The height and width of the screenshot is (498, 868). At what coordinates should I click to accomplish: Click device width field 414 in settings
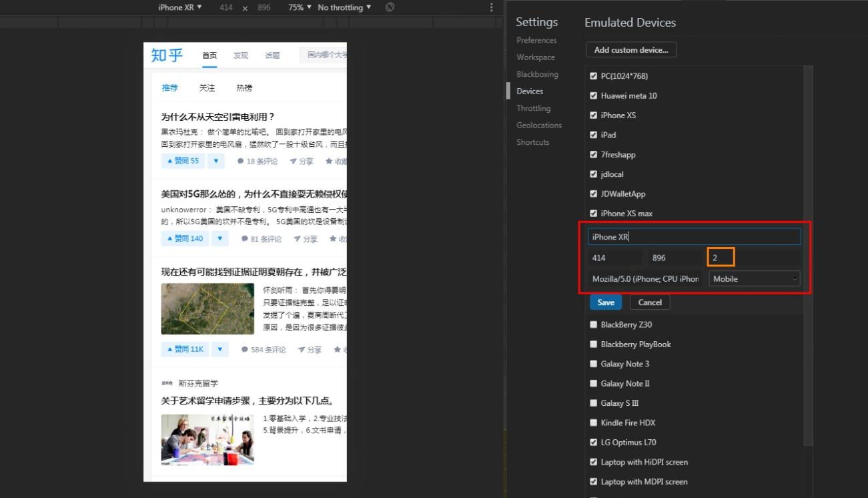pyautogui.click(x=615, y=258)
